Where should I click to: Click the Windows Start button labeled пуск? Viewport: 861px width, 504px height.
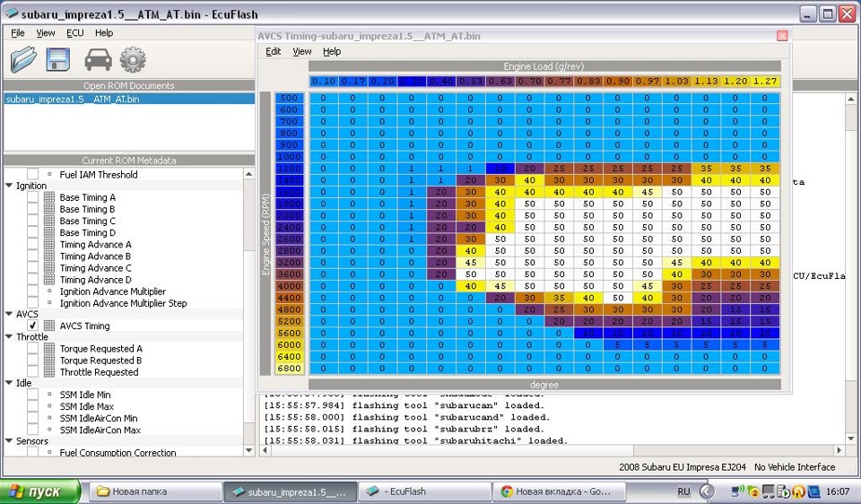pos(41,491)
